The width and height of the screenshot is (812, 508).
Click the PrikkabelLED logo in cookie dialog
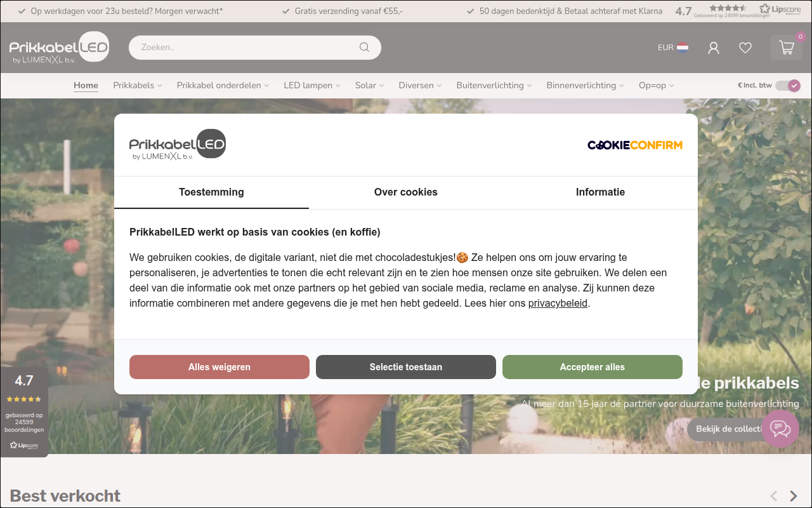[x=178, y=145]
